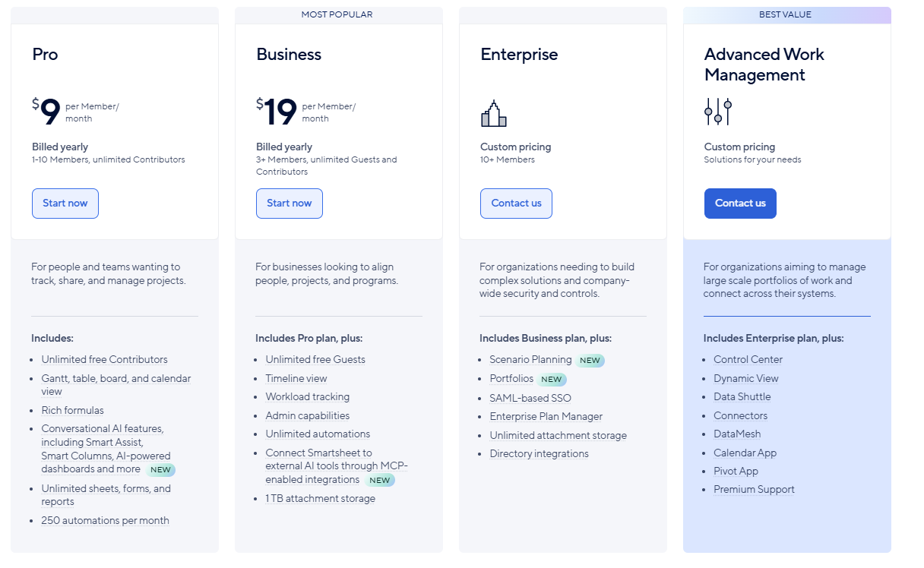Click the MOST POPULAR banner
924x568 pixels.
(x=337, y=14)
